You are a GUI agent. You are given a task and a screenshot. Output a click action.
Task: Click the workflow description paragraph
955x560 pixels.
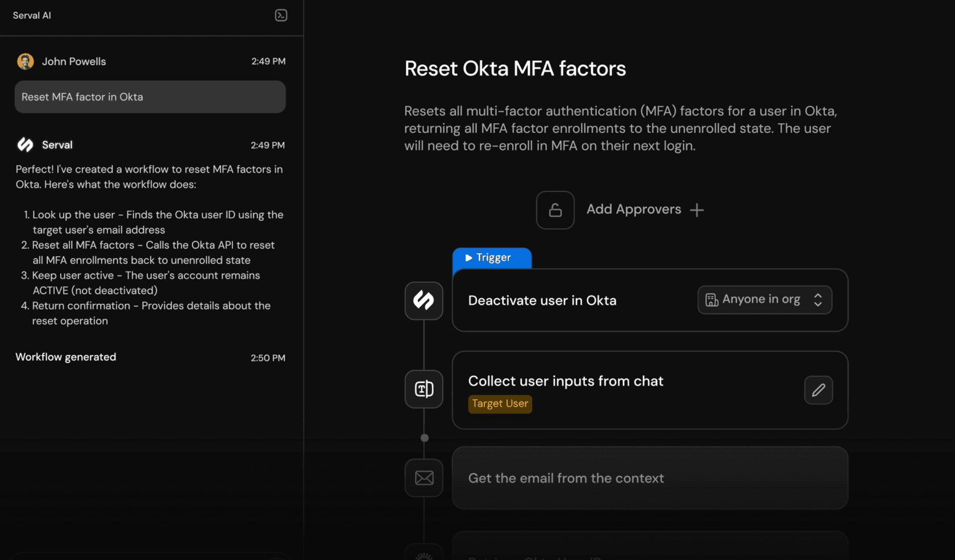(621, 128)
